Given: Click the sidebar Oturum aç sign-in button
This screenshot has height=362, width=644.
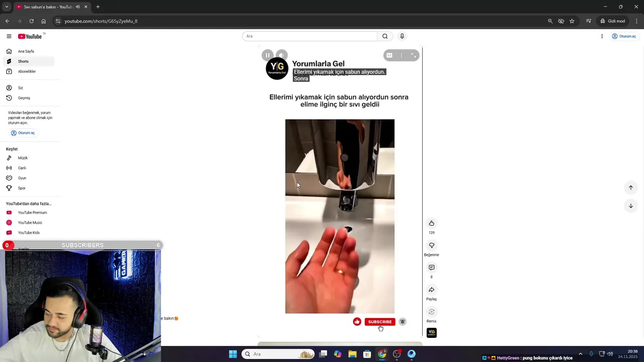Looking at the screenshot, I should click(x=23, y=133).
